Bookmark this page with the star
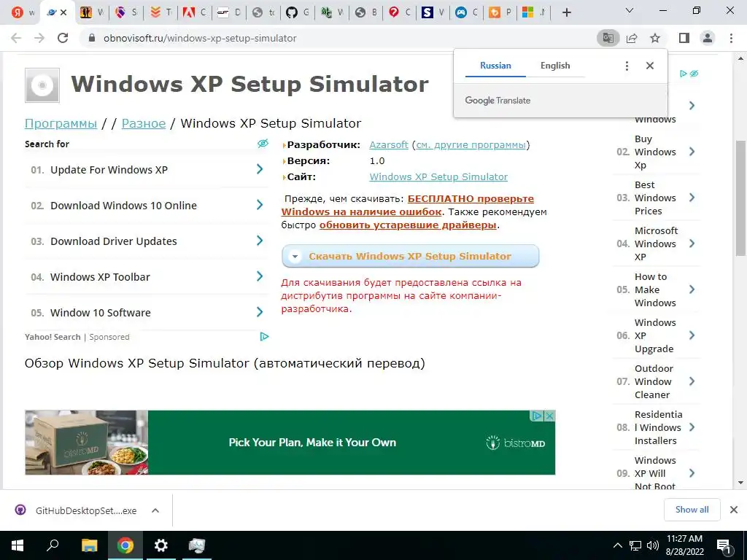The width and height of the screenshot is (747, 560). click(x=655, y=38)
